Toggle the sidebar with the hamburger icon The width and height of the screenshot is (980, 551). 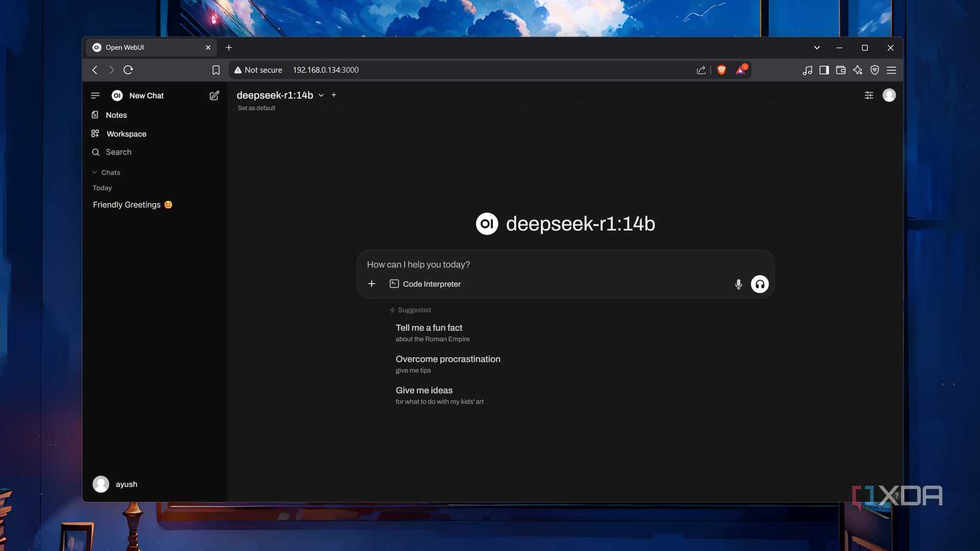click(x=95, y=96)
